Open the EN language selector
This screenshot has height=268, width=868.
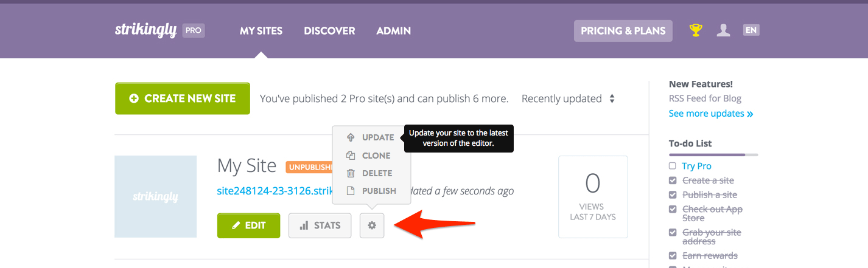(x=751, y=30)
